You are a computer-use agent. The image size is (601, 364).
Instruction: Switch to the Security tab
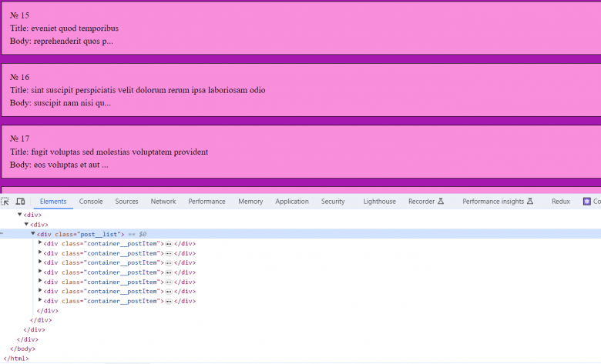(x=333, y=202)
